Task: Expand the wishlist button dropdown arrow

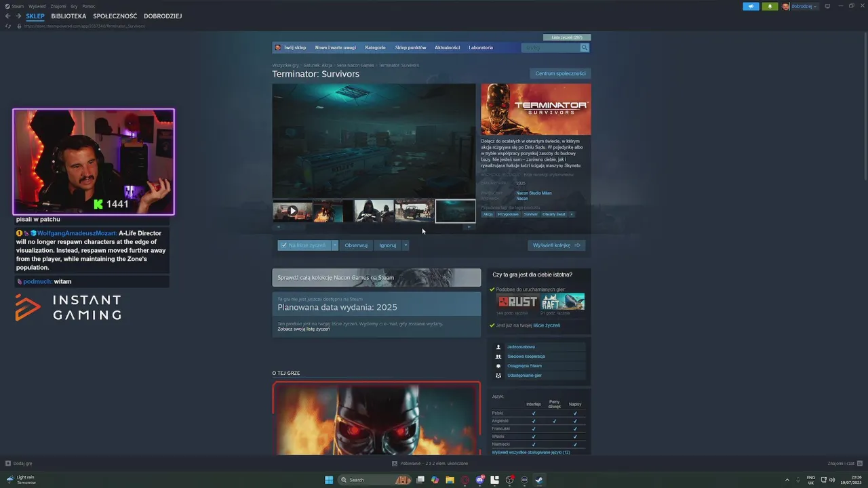Action: point(334,245)
